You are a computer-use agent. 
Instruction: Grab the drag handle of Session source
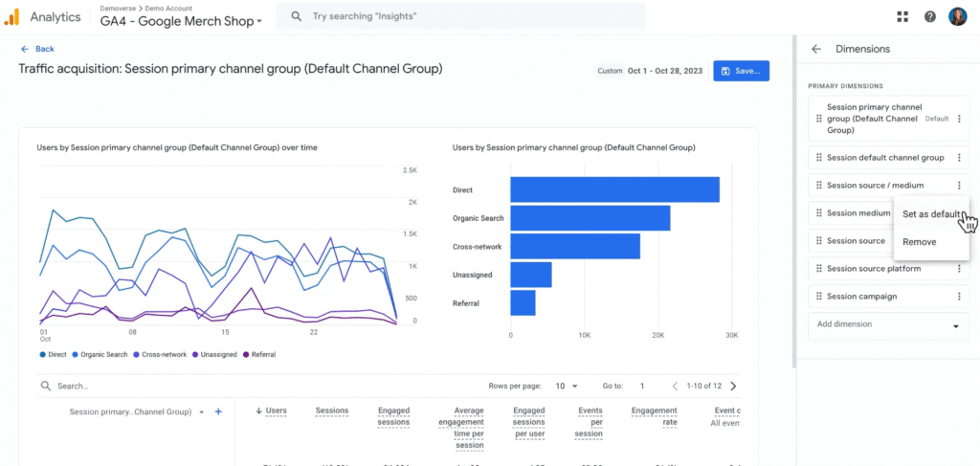coord(819,241)
